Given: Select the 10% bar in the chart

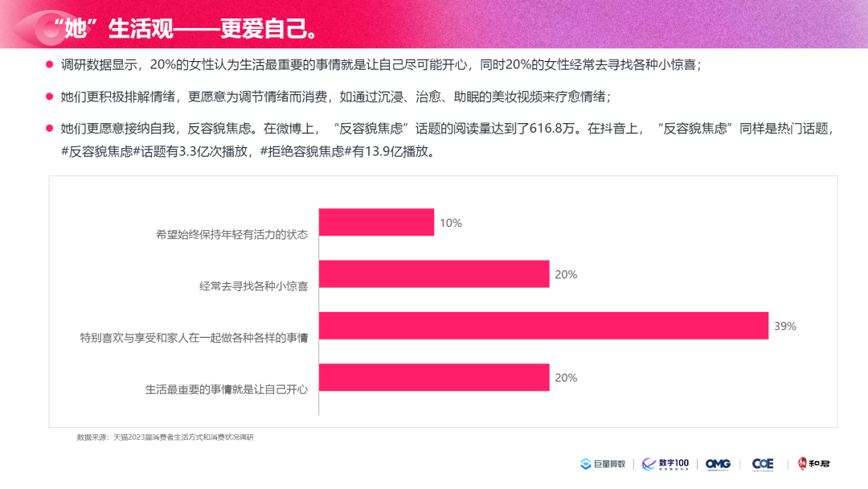Looking at the screenshot, I should pyautogui.click(x=376, y=222).
